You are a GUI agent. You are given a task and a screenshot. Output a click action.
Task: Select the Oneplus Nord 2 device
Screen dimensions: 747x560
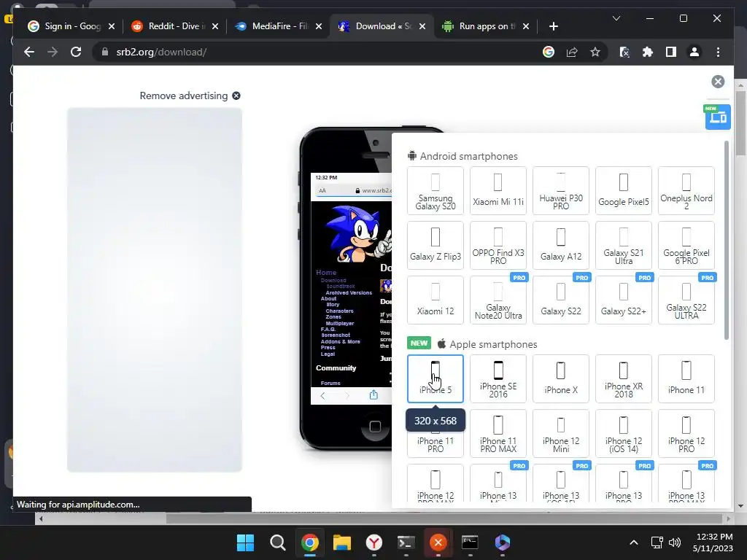point(686,191)
